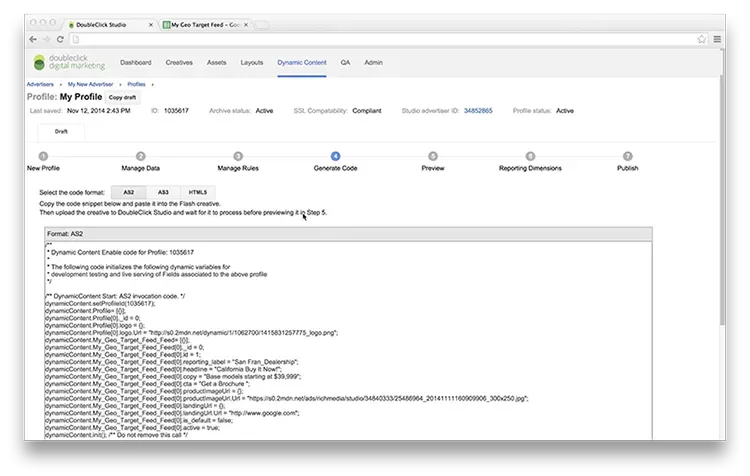Open Studio advertiser ID 34852865 link
750x476 pixels.
point(478,111)
